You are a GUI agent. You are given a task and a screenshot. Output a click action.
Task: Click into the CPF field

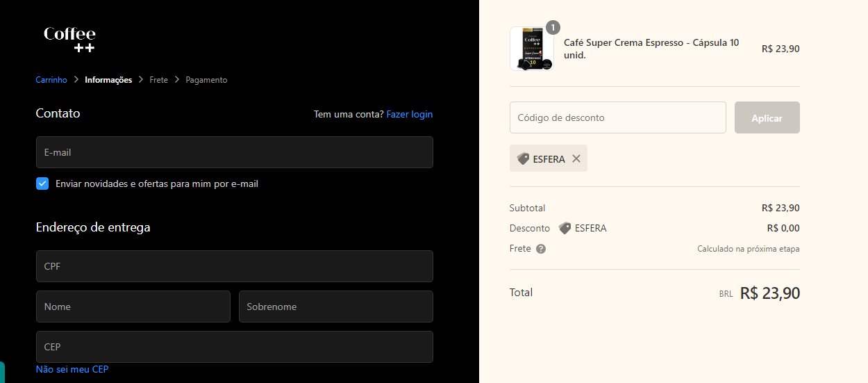[x=235, y=266]
